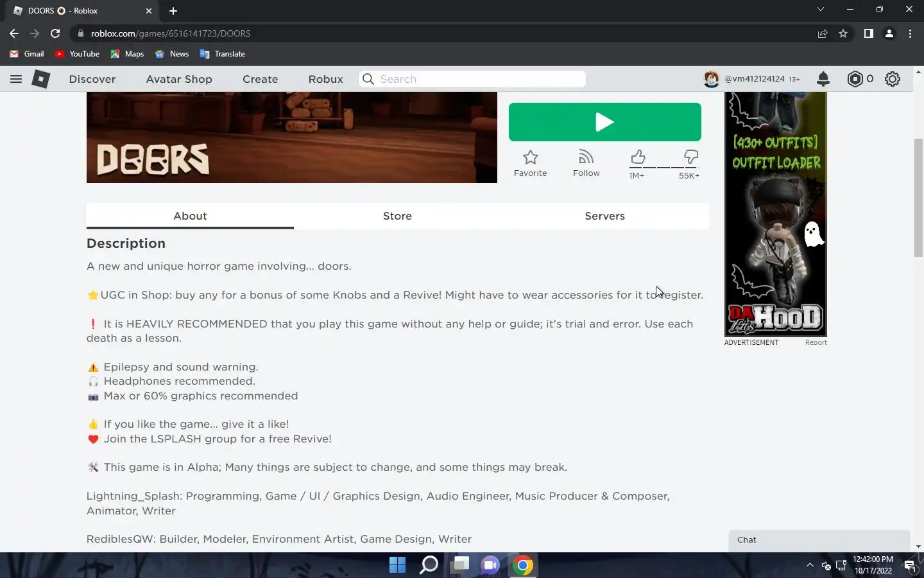This screenshot has height=578, width=924.
Task: Go forward in the browser
Action: (35, 33)
